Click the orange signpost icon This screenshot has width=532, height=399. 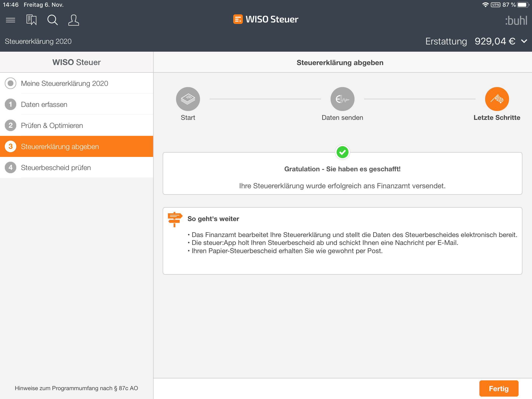[x=175, y=219]
